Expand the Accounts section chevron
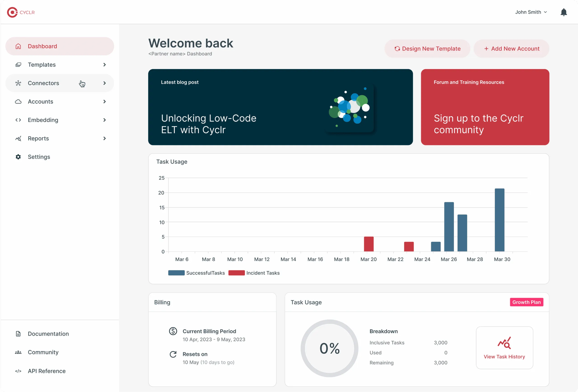This screenshot has width=578, height=392. click(x=105, y=101)
